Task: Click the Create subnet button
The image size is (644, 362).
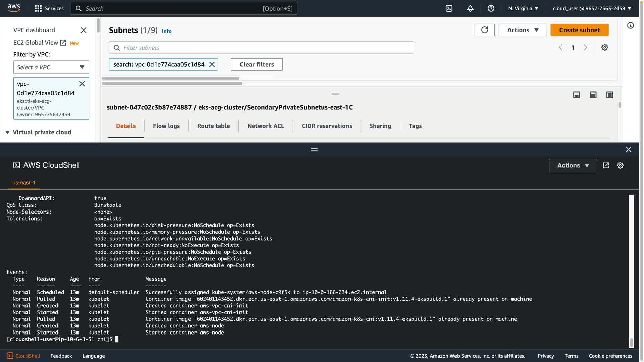Action: 579,30
